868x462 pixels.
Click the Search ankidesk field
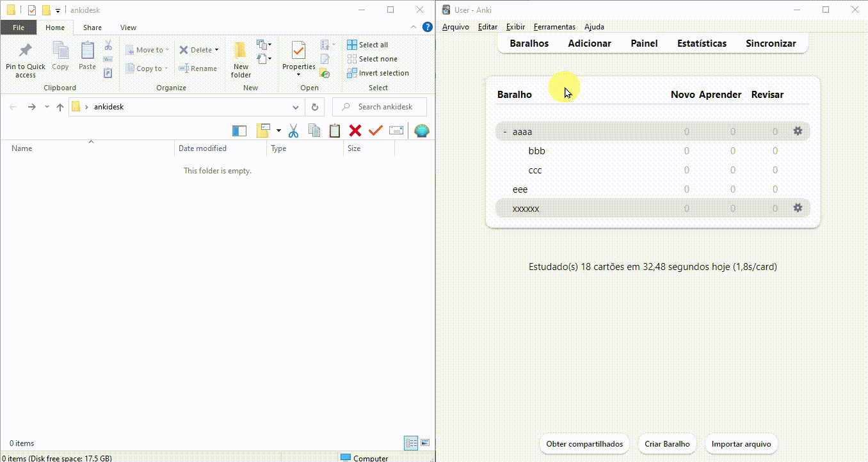click(x=384, y=107)
